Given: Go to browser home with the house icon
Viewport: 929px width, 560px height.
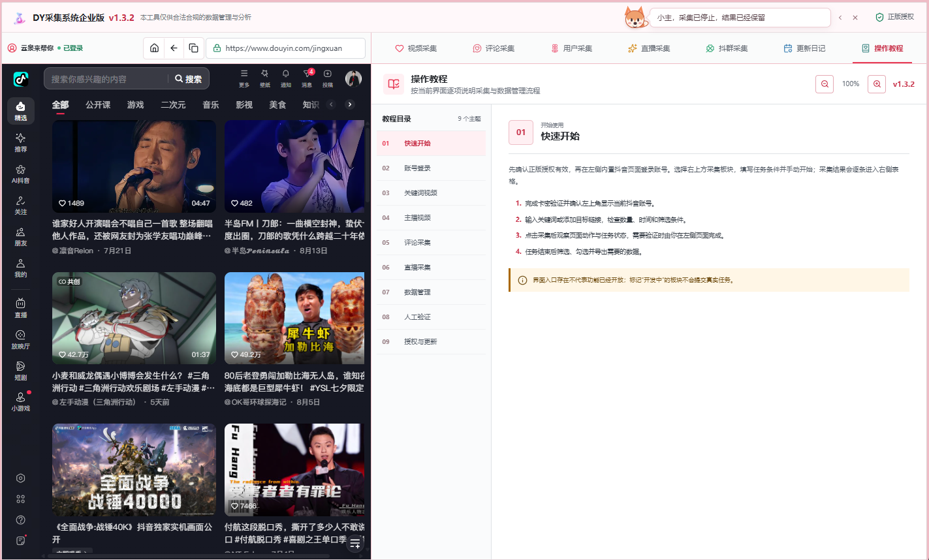Looking at the screenshot, I should coord(154,48).
